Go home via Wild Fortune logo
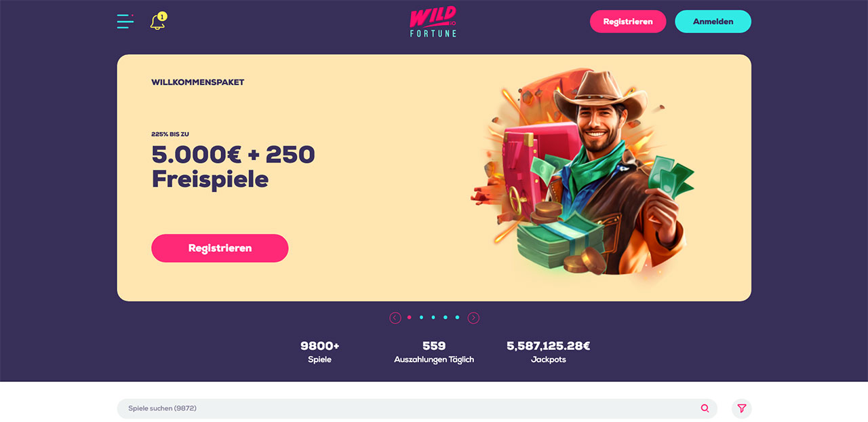Screen dimensions: 868x422 pos(433,22)
